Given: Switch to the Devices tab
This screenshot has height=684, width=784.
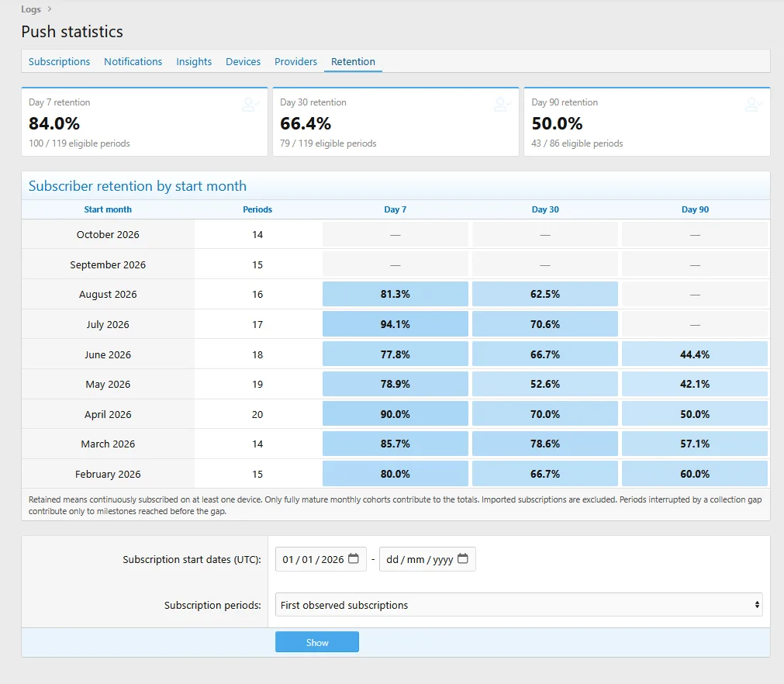Looking at the screenshot, I should tap(243, 61).
